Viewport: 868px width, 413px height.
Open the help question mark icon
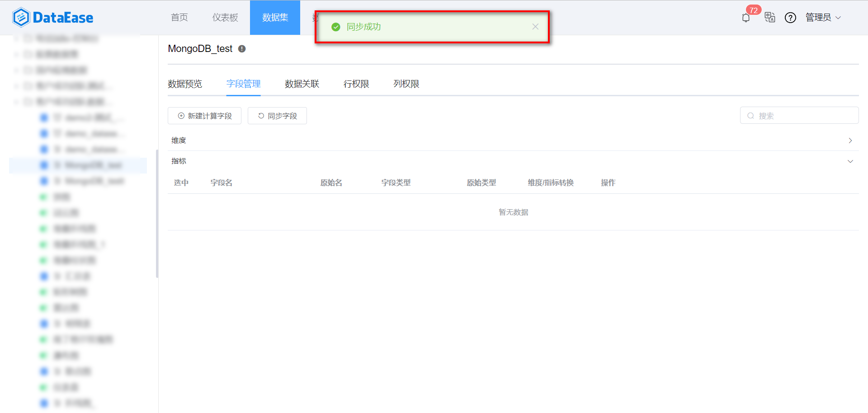(x=790, y=18)
